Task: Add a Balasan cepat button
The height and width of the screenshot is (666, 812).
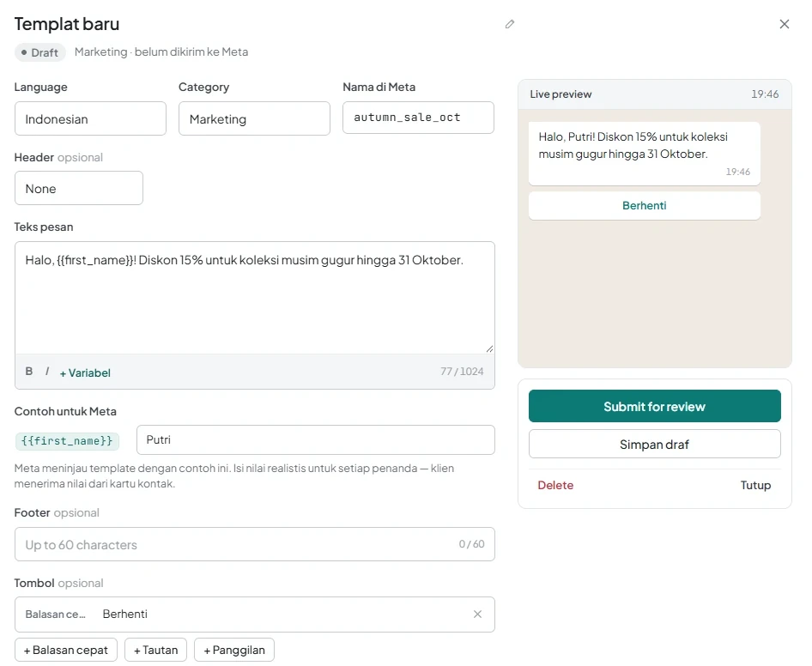Action: coord(66,650)
